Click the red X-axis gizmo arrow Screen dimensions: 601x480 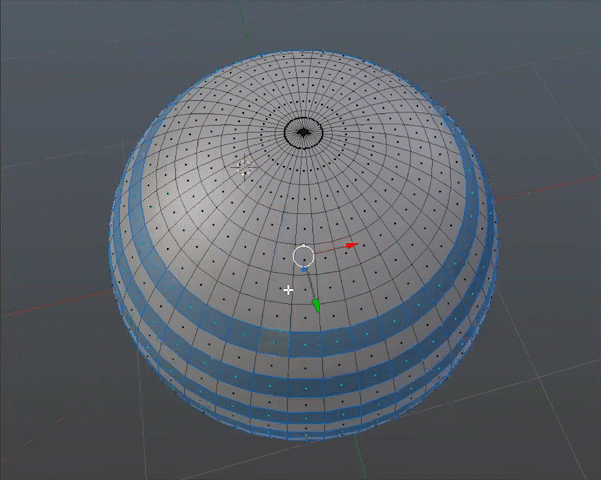[351, 246]
